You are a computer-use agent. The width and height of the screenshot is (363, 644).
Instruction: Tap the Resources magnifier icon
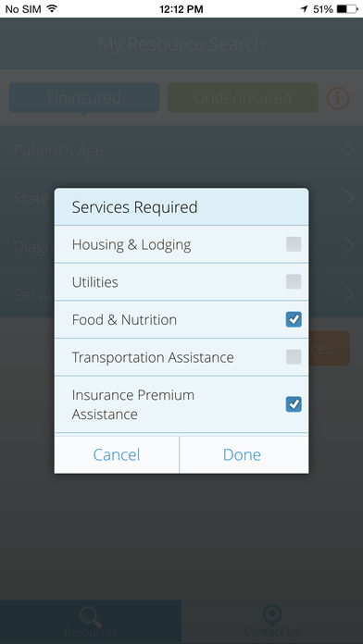click(91, 617)
